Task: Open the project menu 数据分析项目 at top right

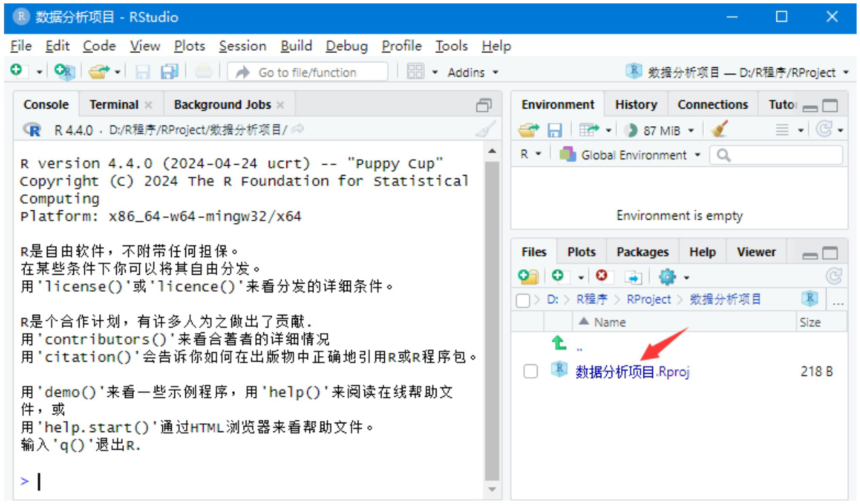Action: click(x=737, y=72)
